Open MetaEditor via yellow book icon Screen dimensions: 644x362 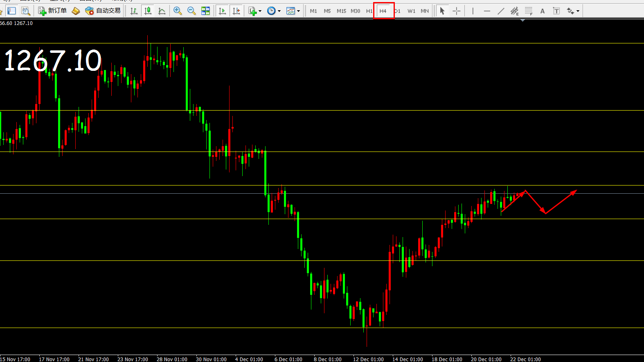pos(76,11)
